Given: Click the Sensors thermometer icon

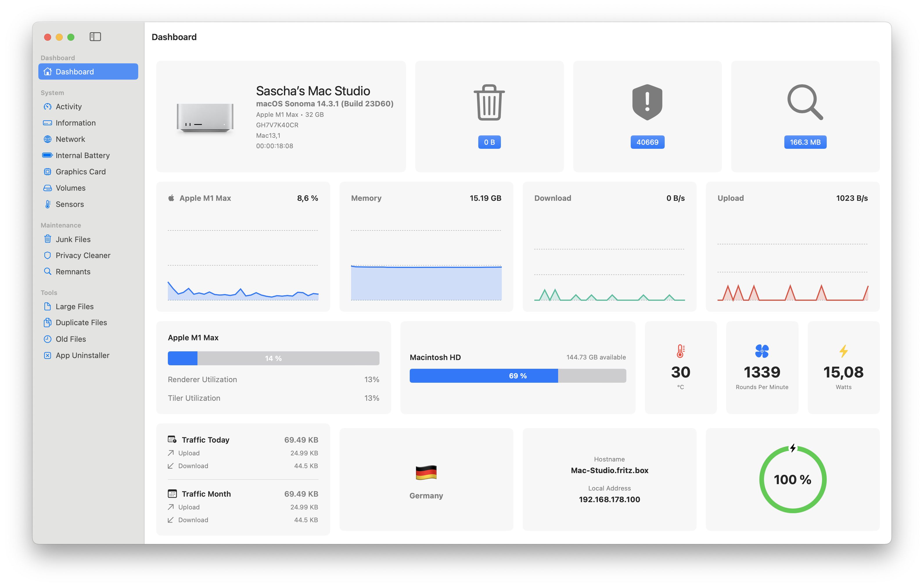Looking at the screenshot, I should point(48,204).
